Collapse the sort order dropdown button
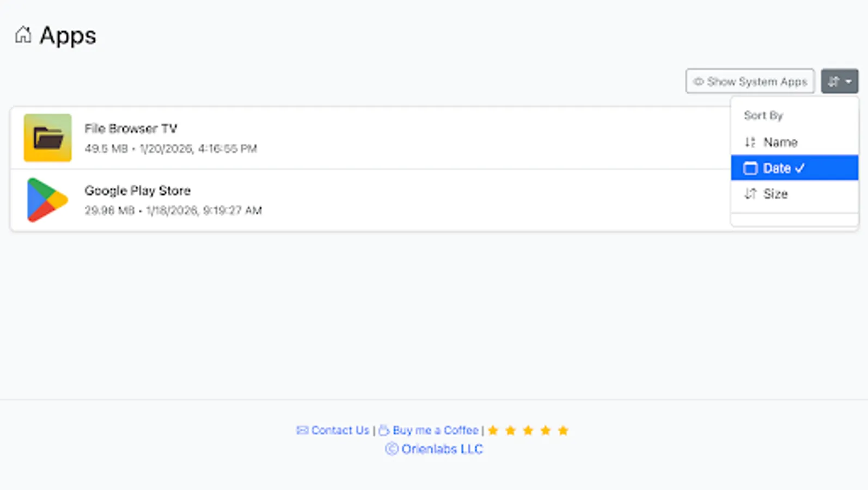The width and height of the screenshot is (868, 490). point(839,81)
